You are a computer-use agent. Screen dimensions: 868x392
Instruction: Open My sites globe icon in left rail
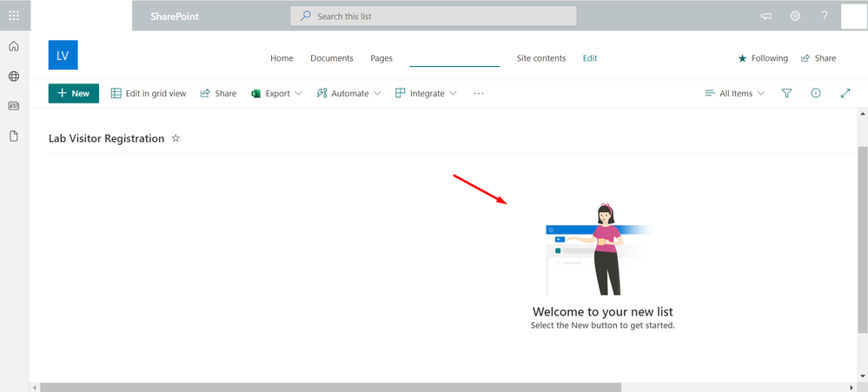14,76
